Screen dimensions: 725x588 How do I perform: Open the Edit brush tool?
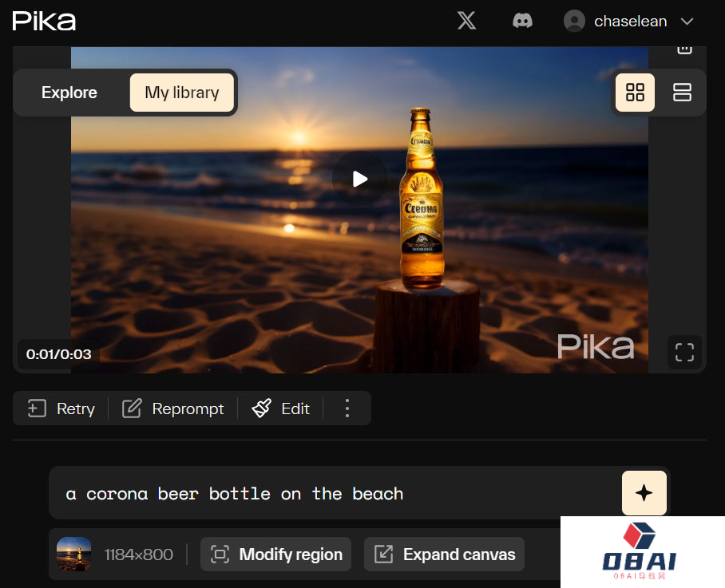coord(281,408)
